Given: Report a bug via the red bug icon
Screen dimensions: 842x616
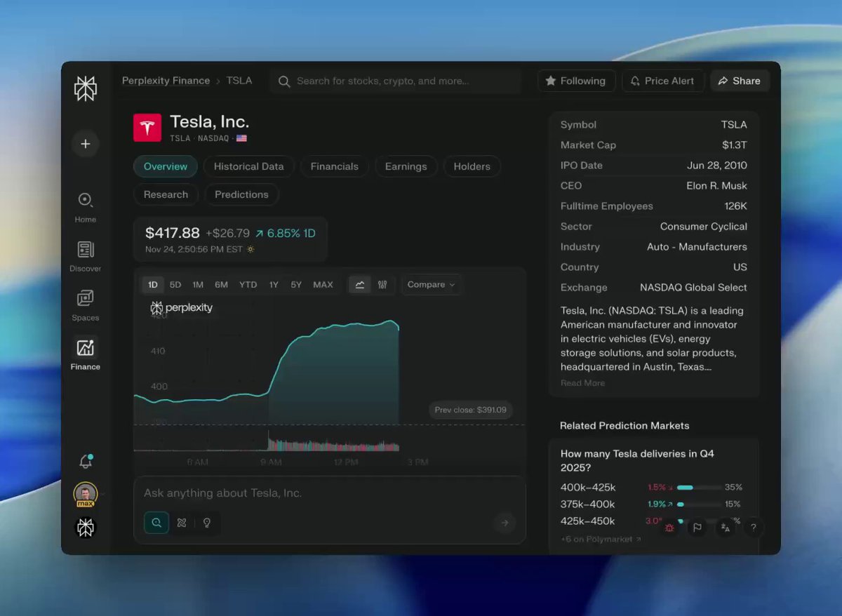Looking at the screenshot, I should (669, 528).
